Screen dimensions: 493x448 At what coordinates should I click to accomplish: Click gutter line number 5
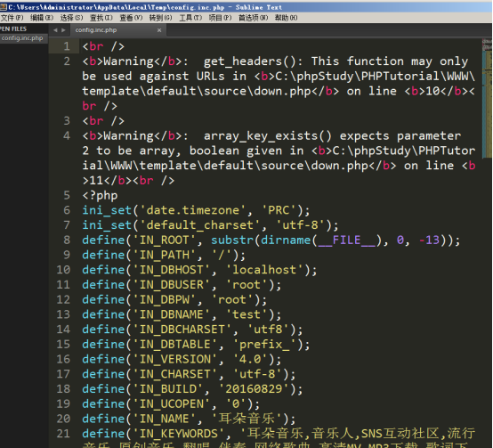67,195
